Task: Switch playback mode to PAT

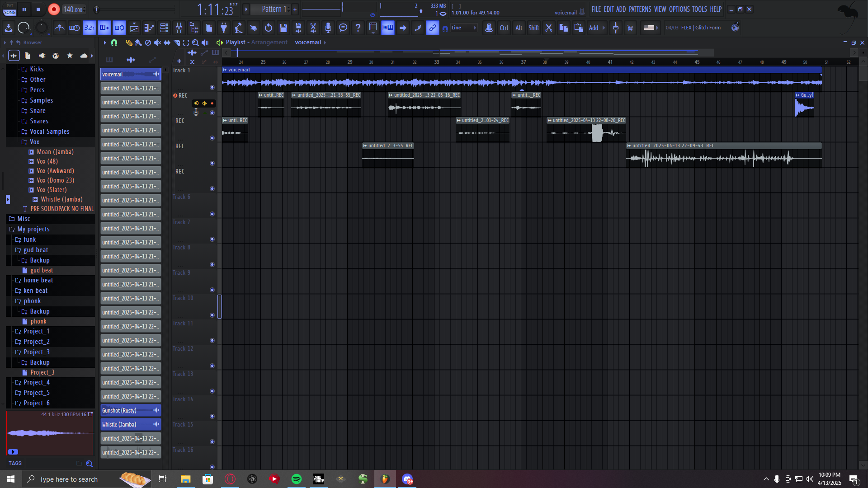Action: click(x=10, y=6)
